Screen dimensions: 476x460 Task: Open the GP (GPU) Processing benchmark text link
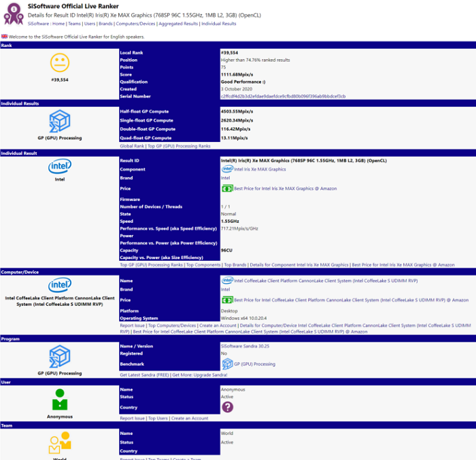tap(255, 364)
